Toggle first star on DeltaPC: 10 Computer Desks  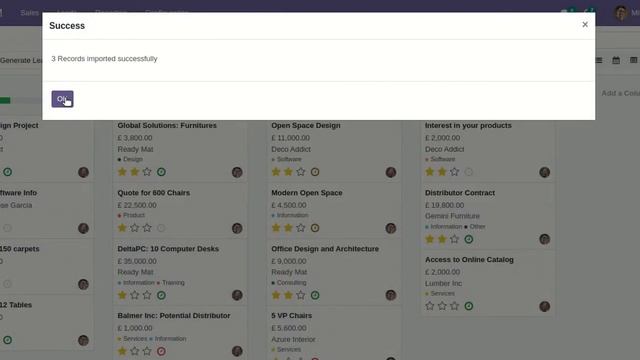pyautogui.click(x=122, y=295)
